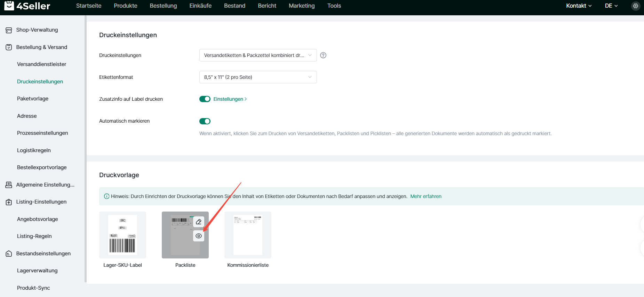Open the Startseite menu

89,6
